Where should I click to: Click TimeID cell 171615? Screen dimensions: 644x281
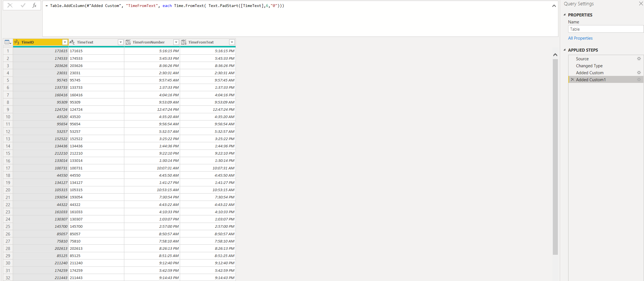click(x=41, y=51)
